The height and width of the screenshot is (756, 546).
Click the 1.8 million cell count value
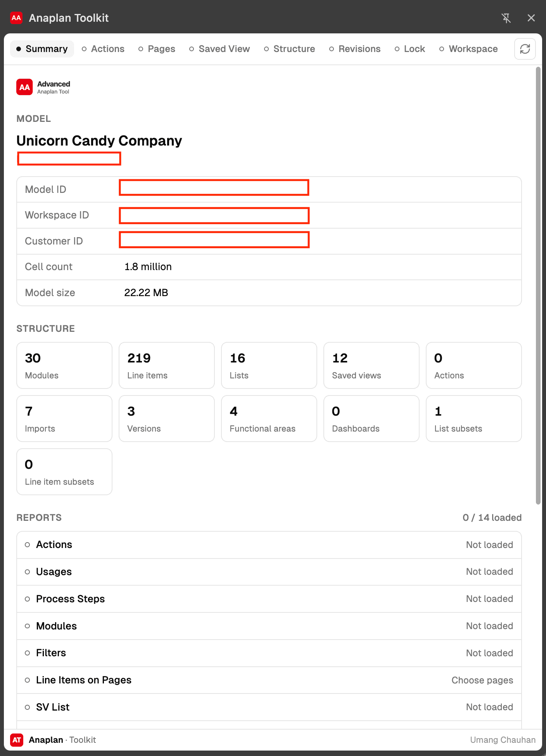point(148,267)
